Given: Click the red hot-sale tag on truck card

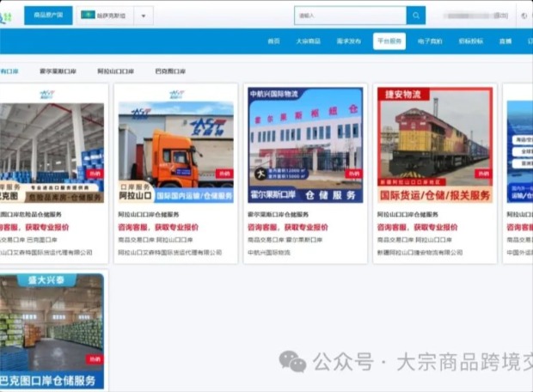Looking at the screenshot, I should [224, 174].
